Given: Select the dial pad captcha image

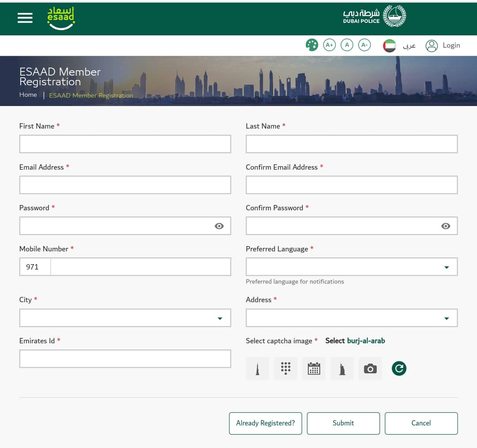Looking at the screenshot, I should (286, 368).
